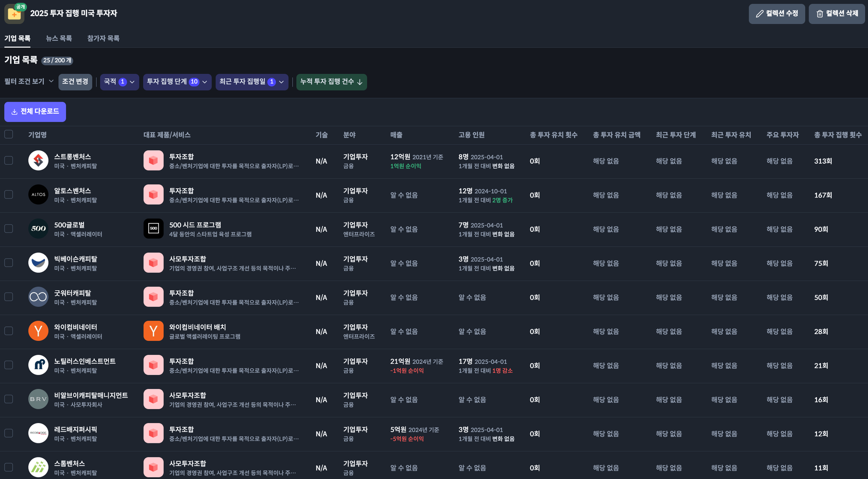Image resolution: width=868 pixels, height=479 pixels.
Task: Click the Altos Ventures logo icon
Action: click(38, 195)
